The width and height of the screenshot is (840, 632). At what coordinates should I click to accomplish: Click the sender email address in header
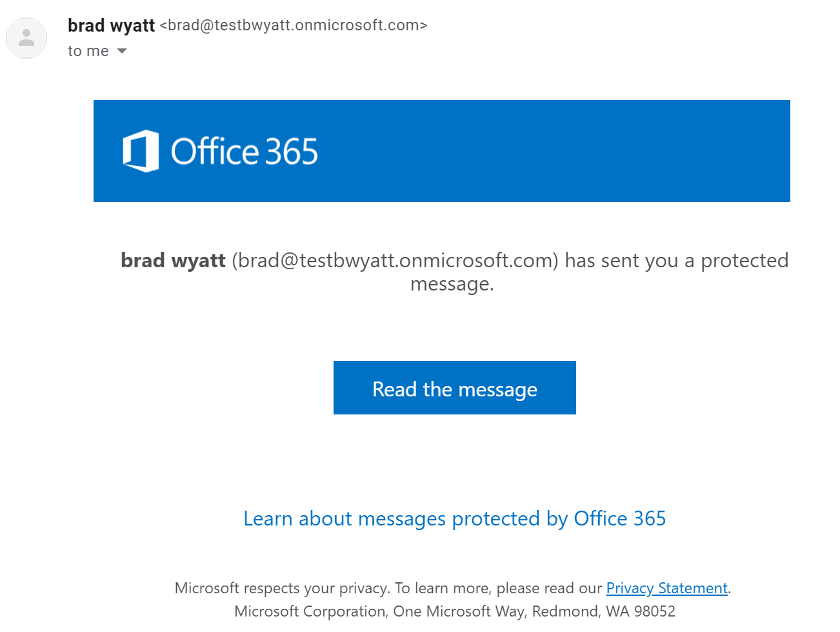coord(294,25)
